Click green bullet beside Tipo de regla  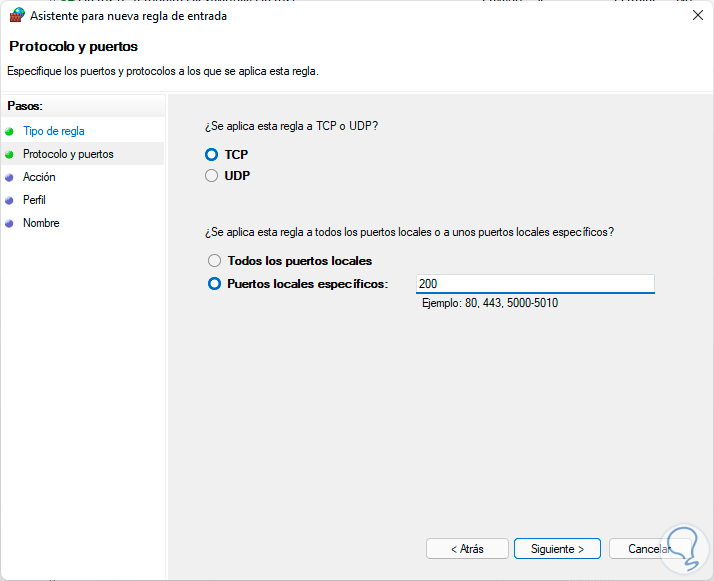click(x=10, y=131)
